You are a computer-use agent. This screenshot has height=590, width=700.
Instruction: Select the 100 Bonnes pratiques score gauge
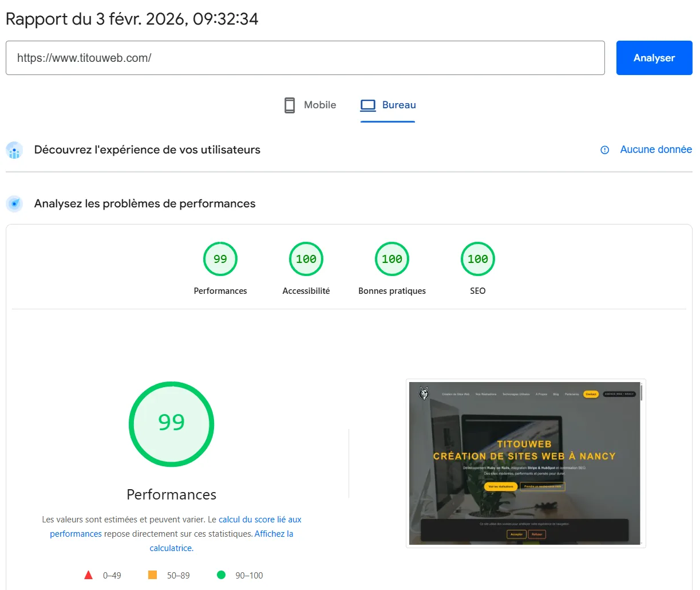391,259
